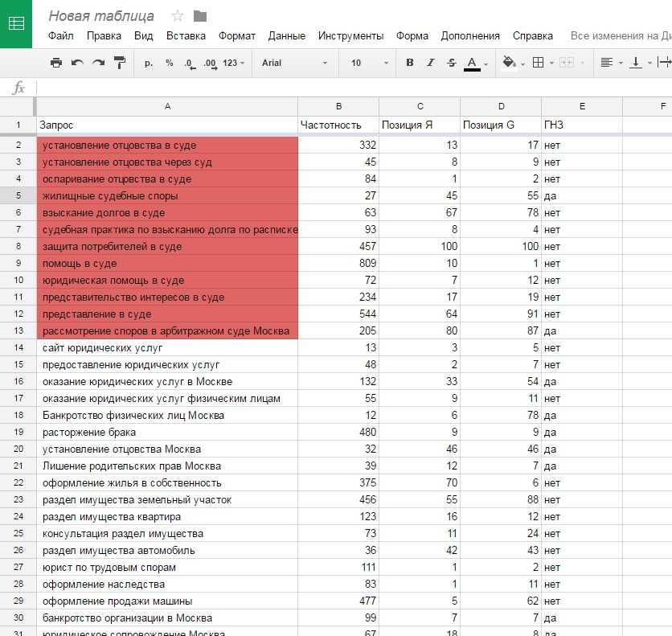Toggle bold formatting

click(410, 63)
